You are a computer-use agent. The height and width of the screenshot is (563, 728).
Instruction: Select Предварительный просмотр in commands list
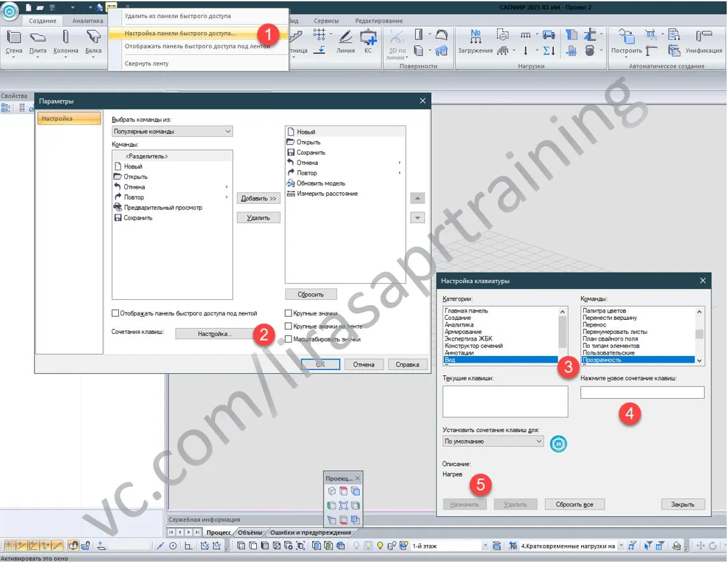[x=163, y=208]
